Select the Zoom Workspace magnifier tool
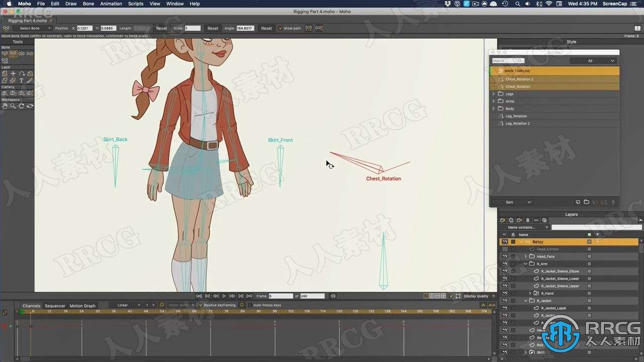Viewport: 644px width, 362px height. (13, 106)
